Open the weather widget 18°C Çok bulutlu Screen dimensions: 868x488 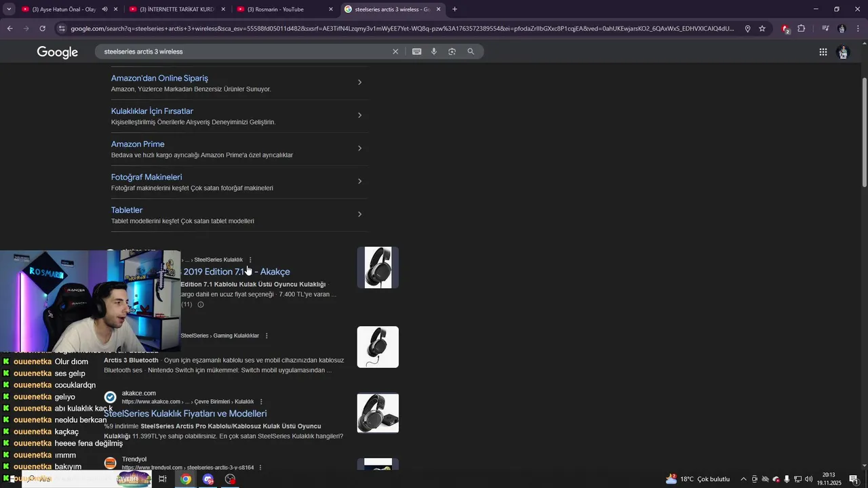pos(698,479)
